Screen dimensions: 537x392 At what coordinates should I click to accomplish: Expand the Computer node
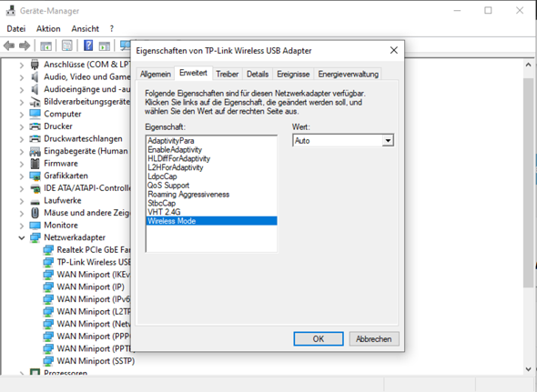pos(22,114)
